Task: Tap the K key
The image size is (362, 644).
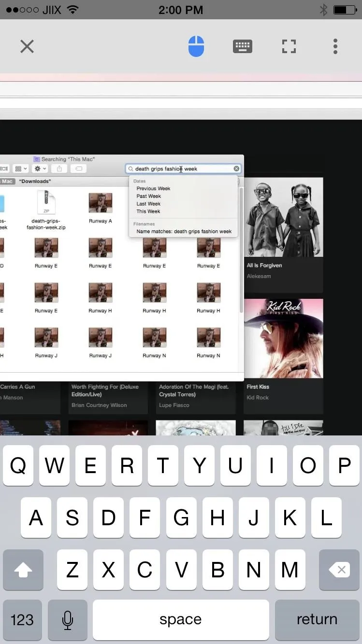Action: pyautogui.click(x=290, y=518)
